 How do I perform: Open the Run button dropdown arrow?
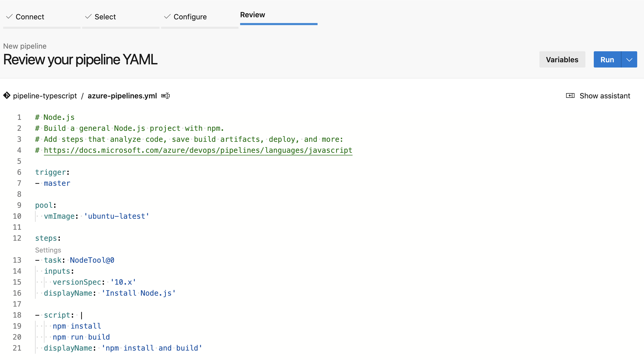click(629, 59)
